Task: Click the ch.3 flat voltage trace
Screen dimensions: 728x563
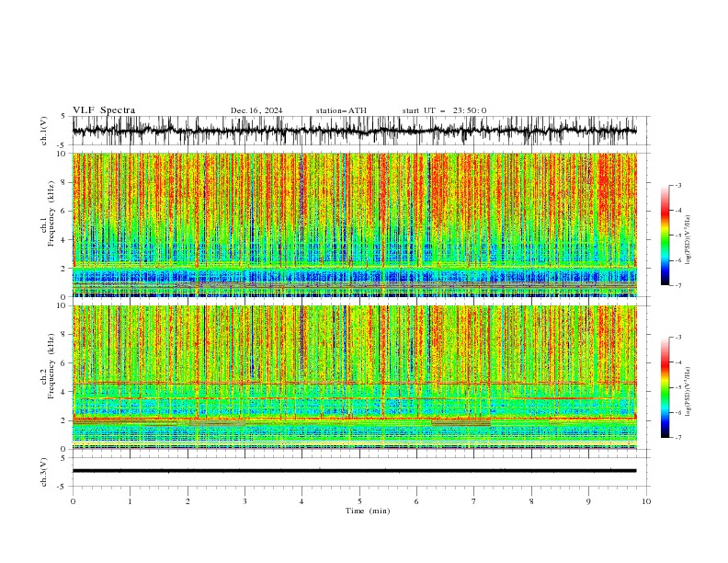Action: pos(354,471)
